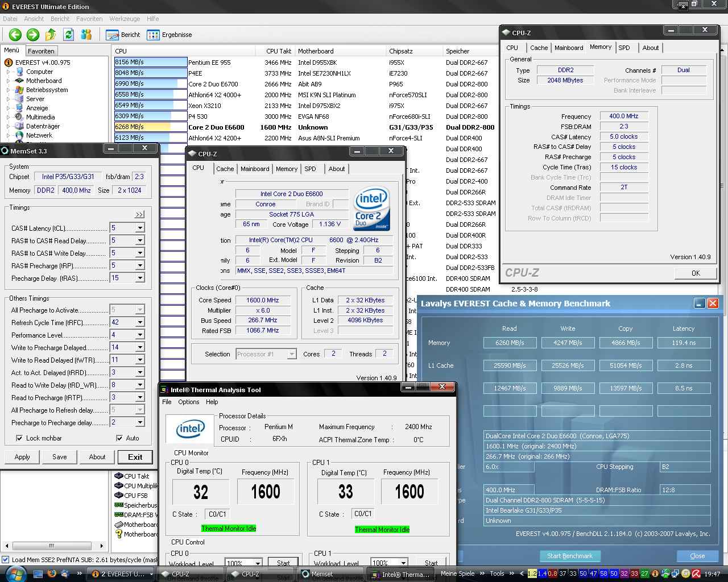Image resolution: width=728 pixels, height=582 pixels.
Task: Open Options menu in Thermal Analysis Tool
Action: [x=188, y=402]
